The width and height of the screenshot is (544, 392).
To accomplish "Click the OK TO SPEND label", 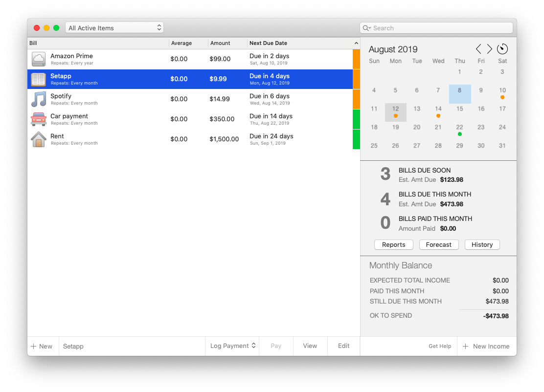I will click(x=391, y=316).
